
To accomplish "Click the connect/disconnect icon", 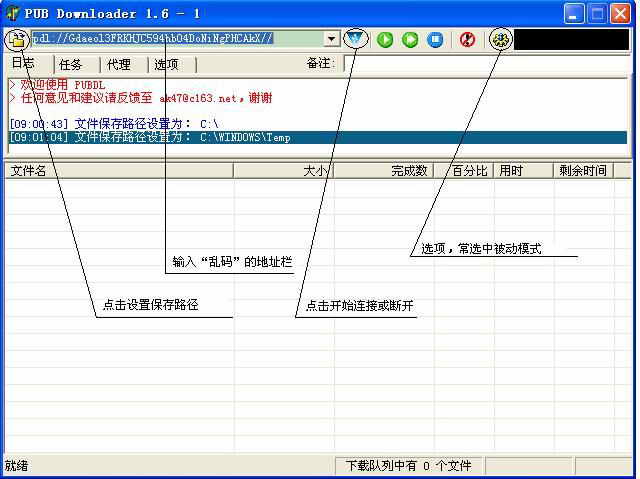I will [356, 40].
